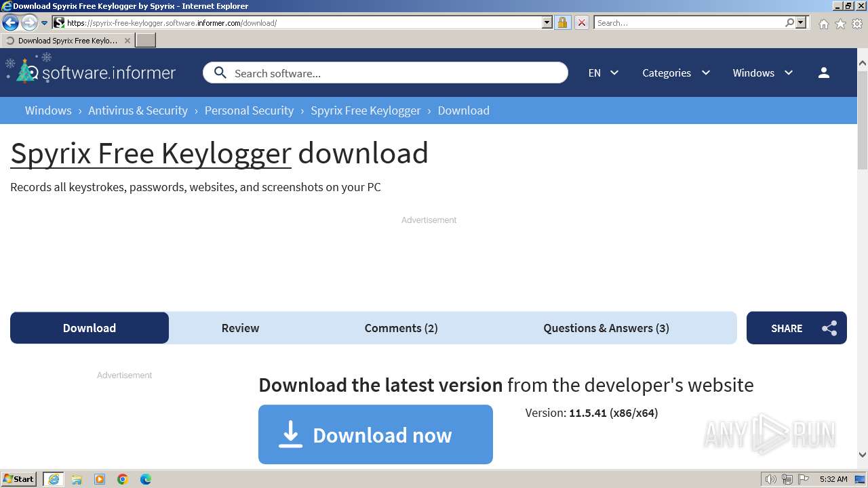Open the Favorites star icon
The height and width of the screenshot is (488, 868).
(840, 24)
